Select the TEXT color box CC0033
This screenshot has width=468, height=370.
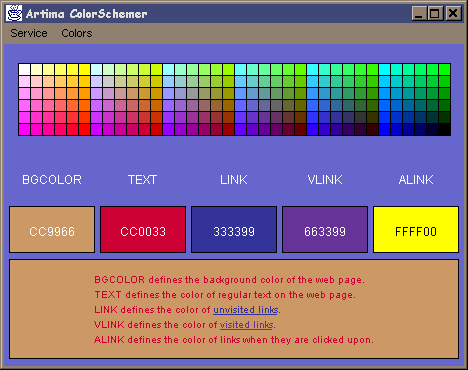pos(143,229)
